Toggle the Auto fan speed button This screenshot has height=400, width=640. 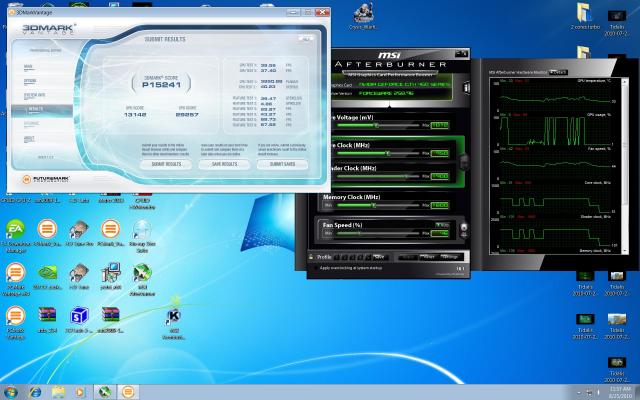coord(442,225)
